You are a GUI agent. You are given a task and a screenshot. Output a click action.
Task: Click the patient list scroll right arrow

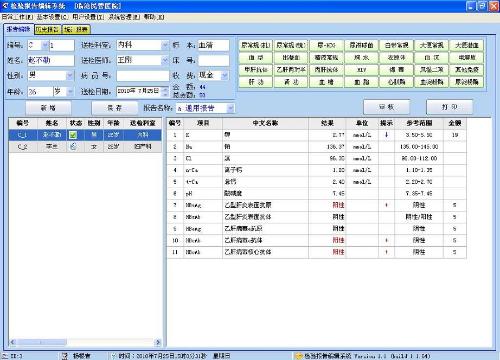click(x=158, y=342)
